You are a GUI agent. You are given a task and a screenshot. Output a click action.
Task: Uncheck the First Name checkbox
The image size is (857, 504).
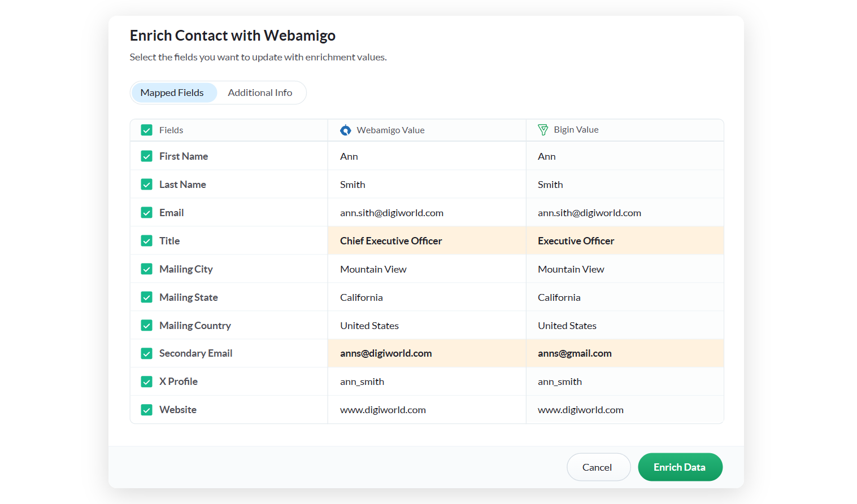[x=147, y=156]
